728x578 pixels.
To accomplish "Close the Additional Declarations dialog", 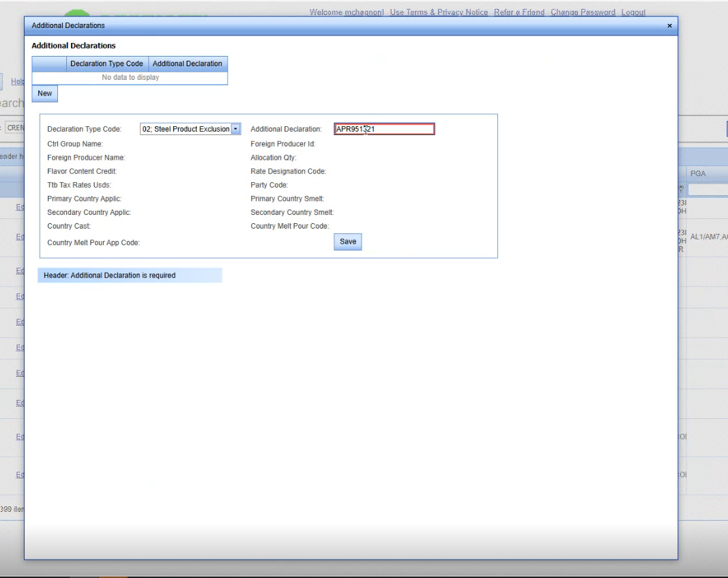I will (669, 26).
